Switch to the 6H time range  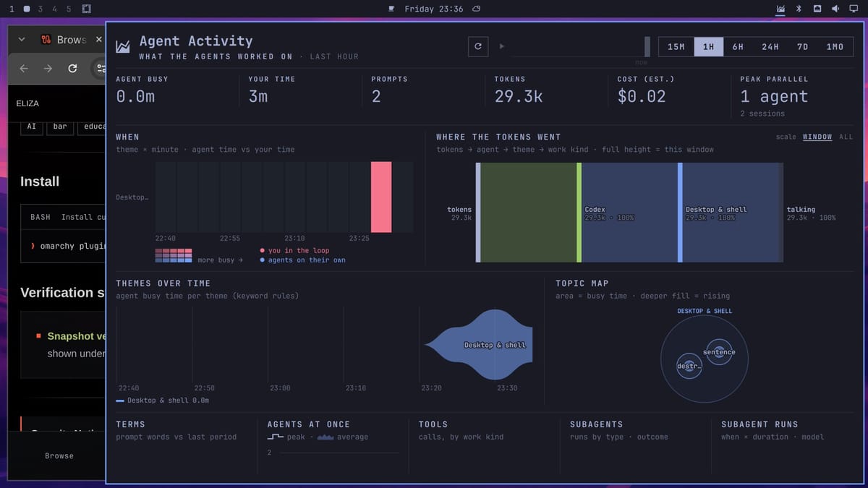tap(738, 46)
